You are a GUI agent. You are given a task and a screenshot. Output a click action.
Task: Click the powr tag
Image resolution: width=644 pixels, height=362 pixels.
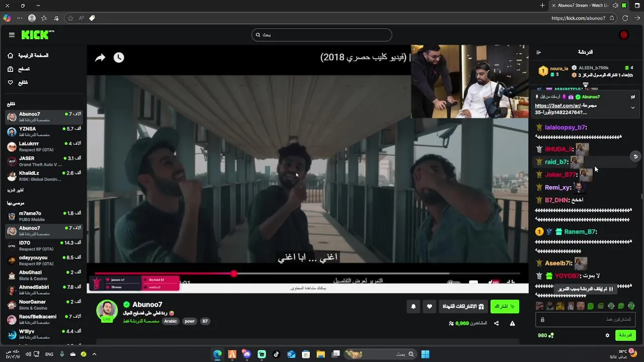coord(190,321)
